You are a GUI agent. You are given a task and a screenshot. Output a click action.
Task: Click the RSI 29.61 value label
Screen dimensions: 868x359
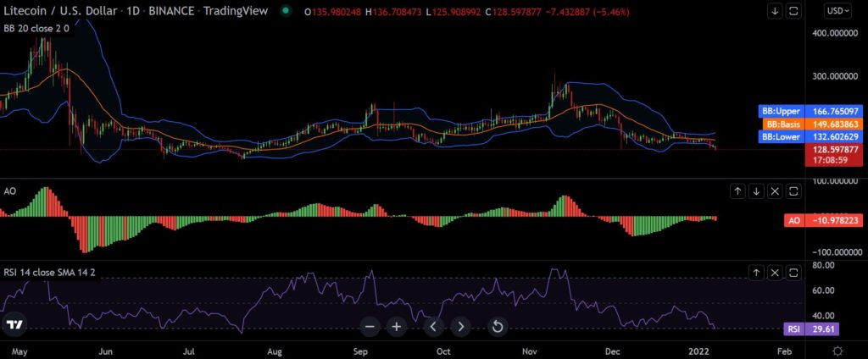point(811,329)
